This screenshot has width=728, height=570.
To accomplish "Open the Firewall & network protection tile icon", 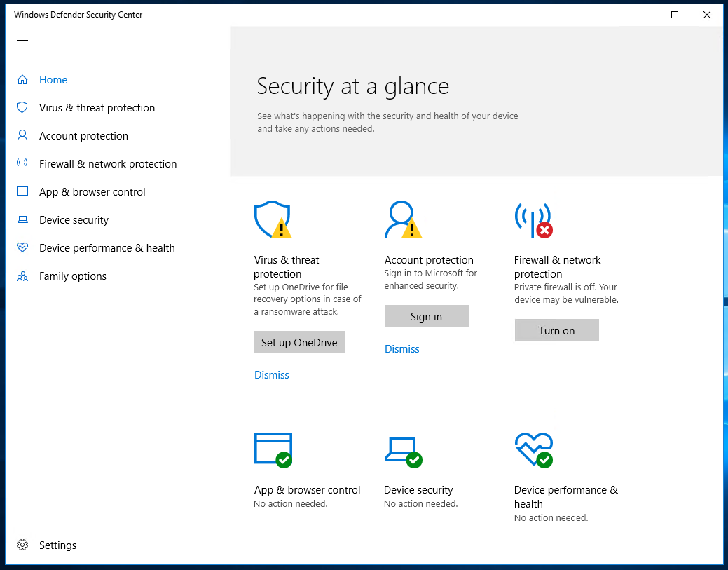I will [533, 220].
